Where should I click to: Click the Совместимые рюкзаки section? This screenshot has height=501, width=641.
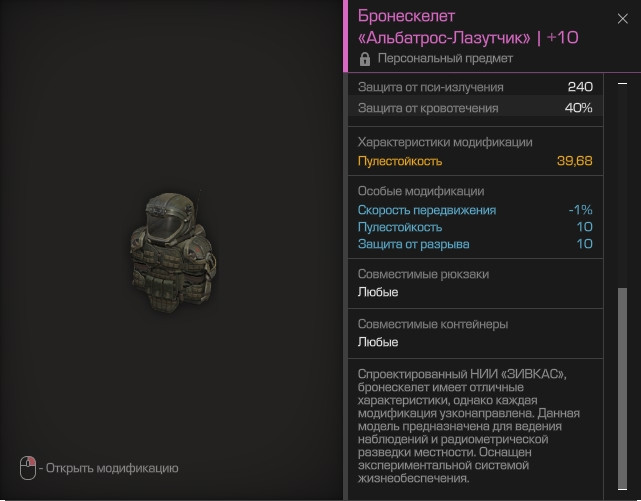click(x=475, y=283)
